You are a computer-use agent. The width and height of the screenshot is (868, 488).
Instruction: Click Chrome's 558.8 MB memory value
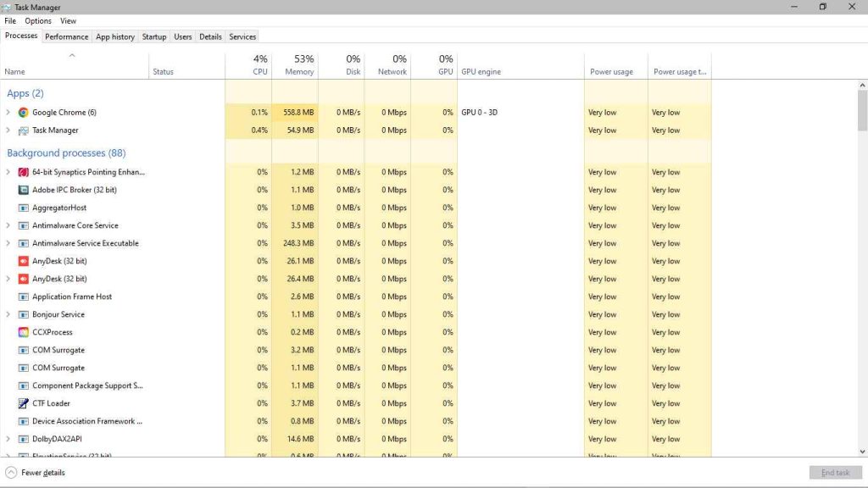click(298, 113)
